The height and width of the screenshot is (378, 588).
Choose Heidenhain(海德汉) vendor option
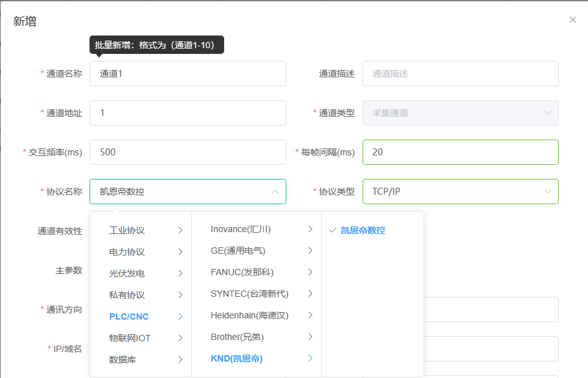point(257,315)
